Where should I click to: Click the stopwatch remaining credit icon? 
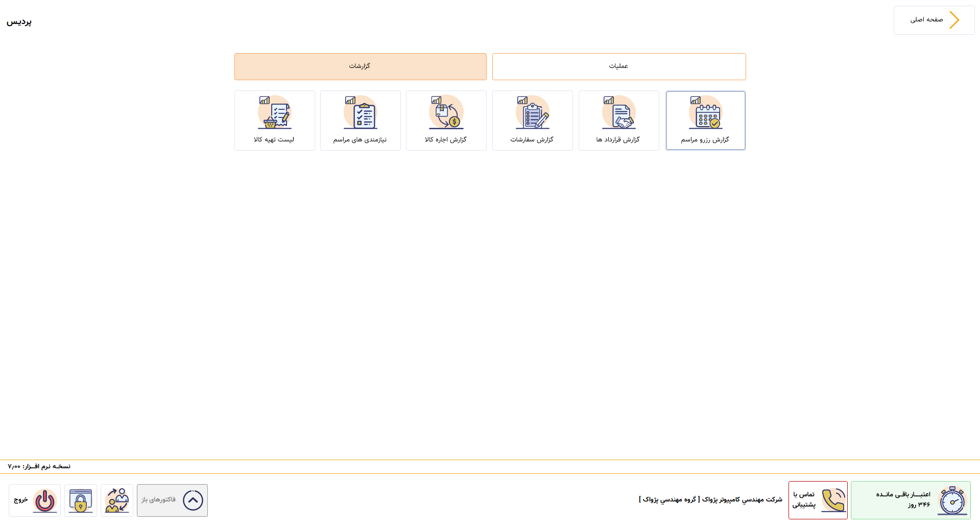952,500
